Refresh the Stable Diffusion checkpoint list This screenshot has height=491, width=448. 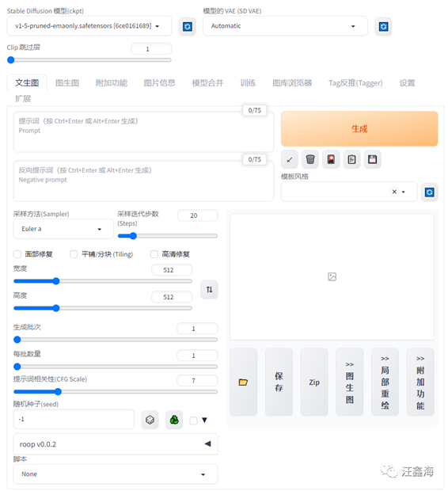[x=188, y=26]
